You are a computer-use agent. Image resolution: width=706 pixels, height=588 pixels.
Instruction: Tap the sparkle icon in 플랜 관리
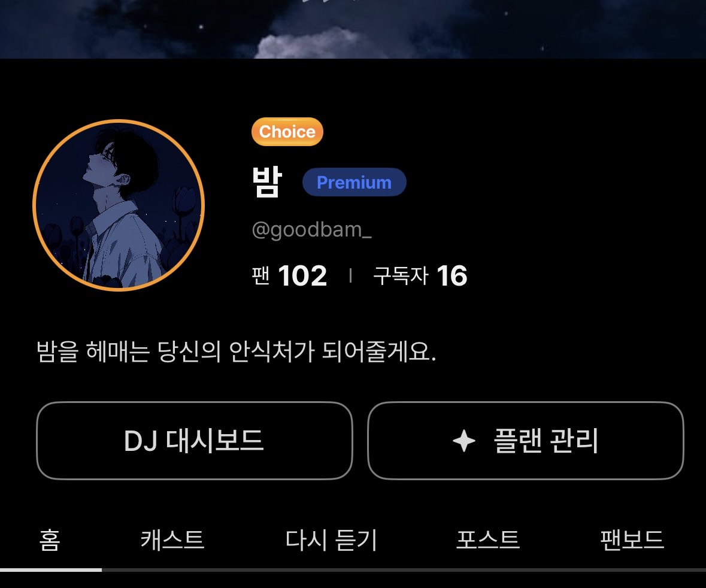point(463,441)
